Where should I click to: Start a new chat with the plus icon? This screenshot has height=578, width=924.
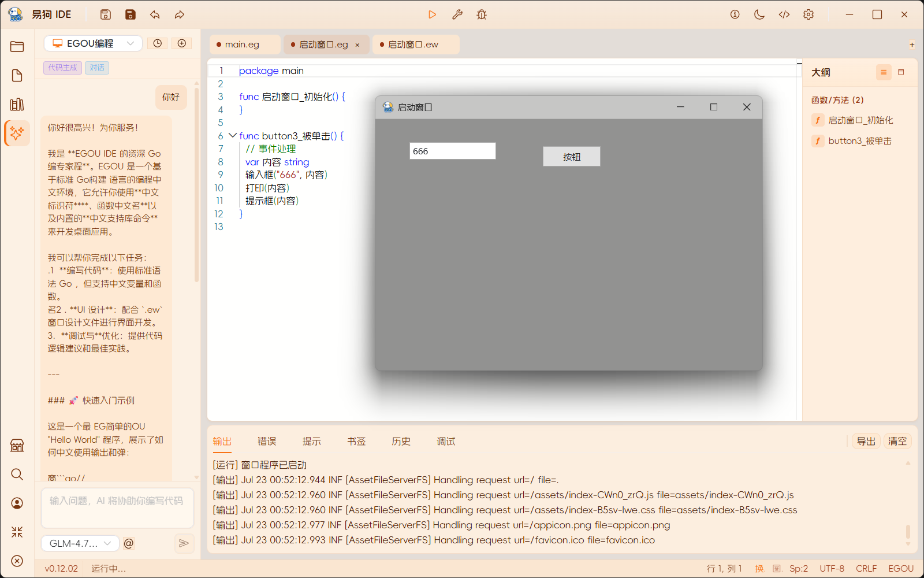181,43
